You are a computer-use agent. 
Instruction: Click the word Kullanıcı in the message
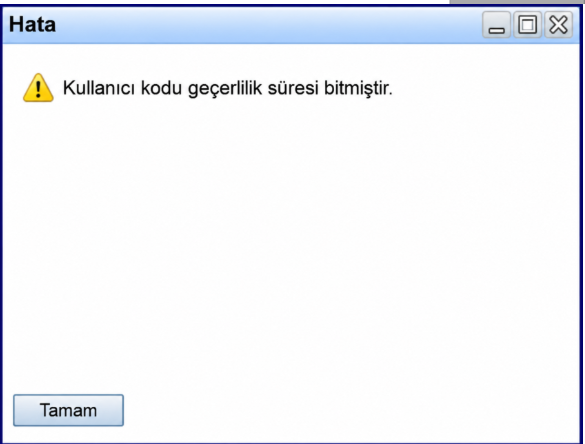click(98, 88)
